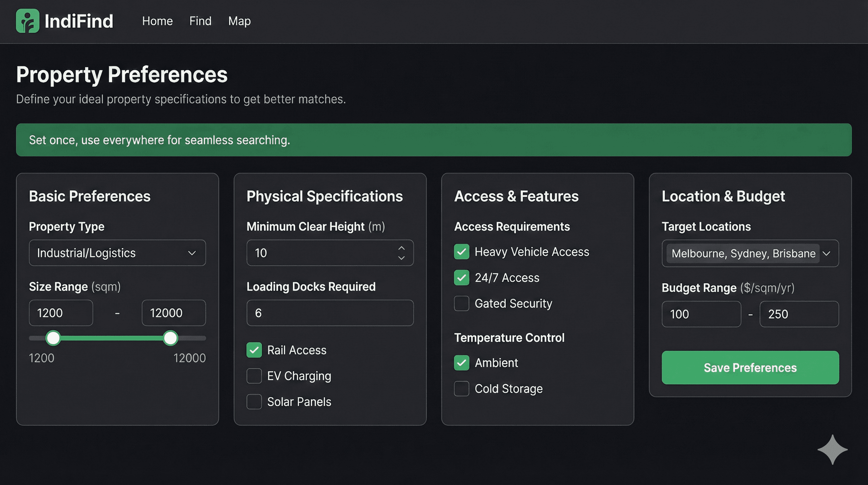Navigate to the Home menu item
868x485 pixels.
point(157,21)
